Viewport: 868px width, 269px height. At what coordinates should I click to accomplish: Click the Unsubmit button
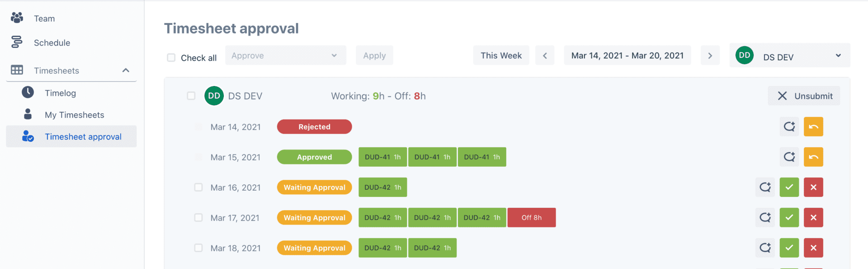point(804,96)
